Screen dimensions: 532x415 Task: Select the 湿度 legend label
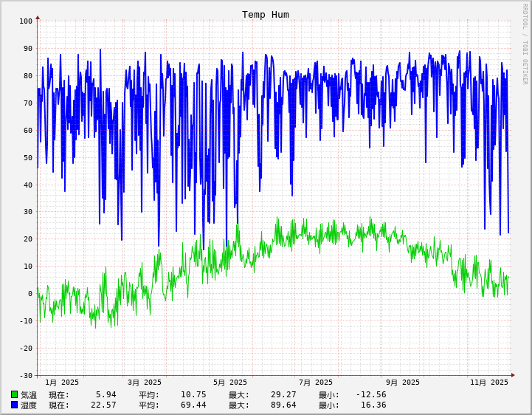pos(29,405)
